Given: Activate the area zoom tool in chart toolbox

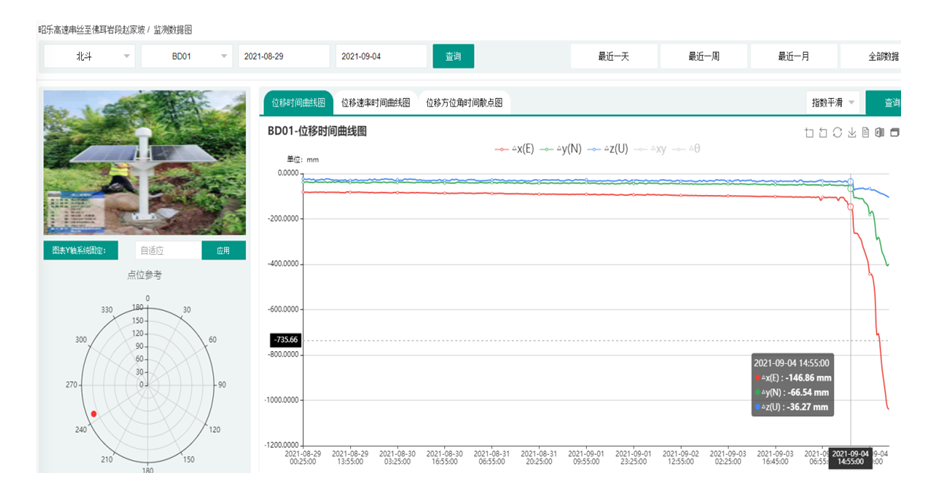Looking at the screenshot, I should click(809, 132).
